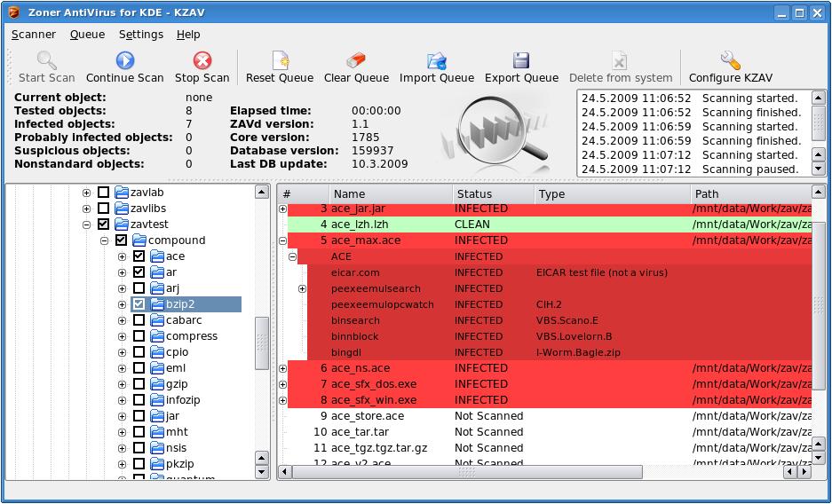Screen dimensions: 832x504
Task: Check the zavlibs folder checkbox
Action: point(104,209)
